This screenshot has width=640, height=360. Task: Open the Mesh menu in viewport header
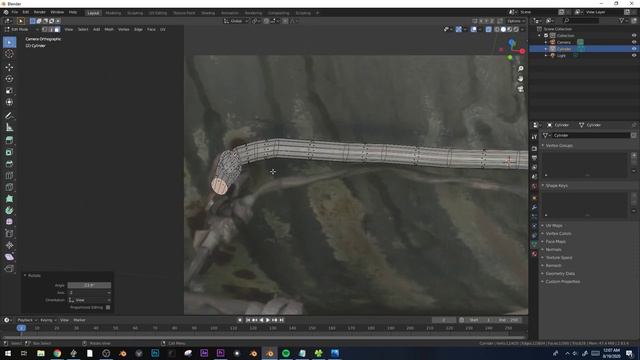109,29
